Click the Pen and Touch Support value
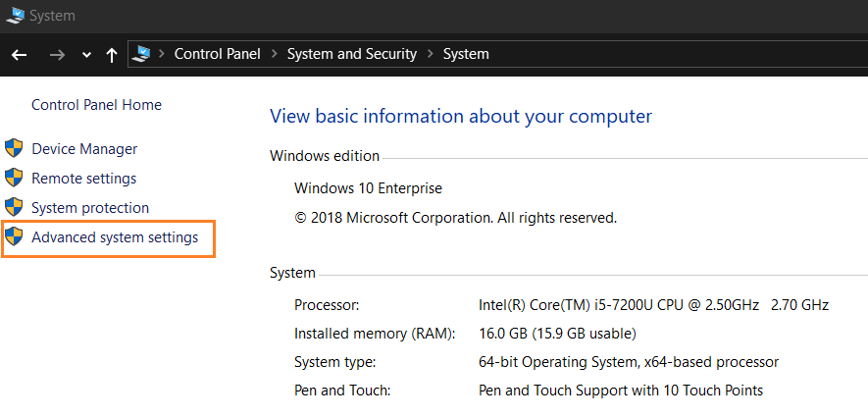868x417 pixels. pyautogui.click(x=621, y=391)
